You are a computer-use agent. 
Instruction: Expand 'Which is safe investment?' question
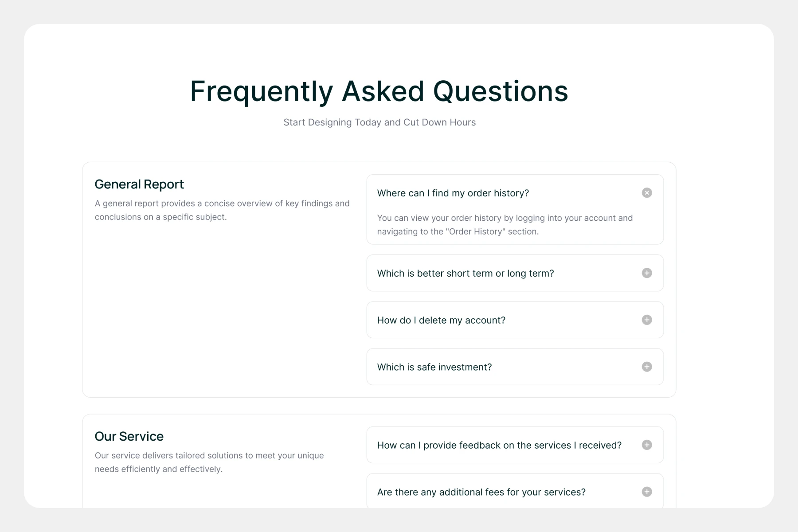coord(434,368)
